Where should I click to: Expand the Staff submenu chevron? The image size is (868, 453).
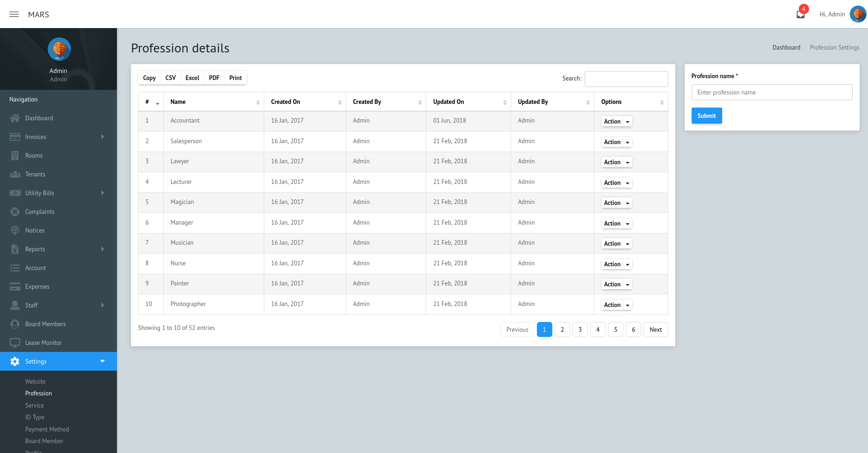point(102,305)
